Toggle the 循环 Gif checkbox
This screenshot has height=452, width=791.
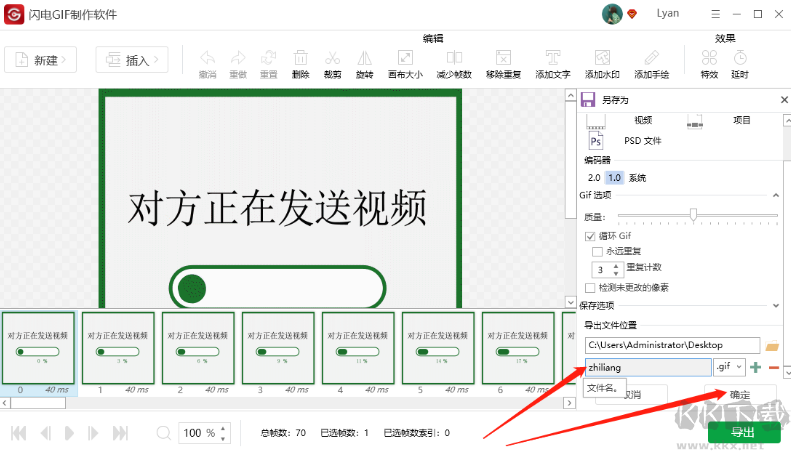(590, 236)
